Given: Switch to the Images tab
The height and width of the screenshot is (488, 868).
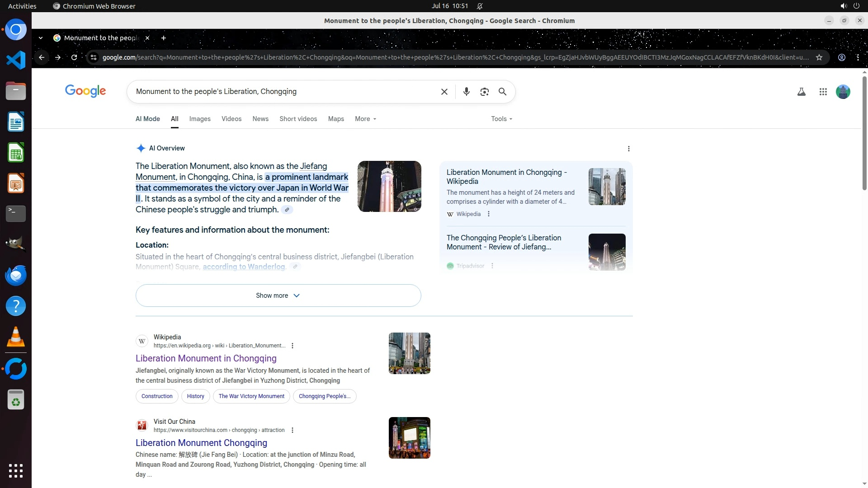Looking at the screenshot, I should point(199,119).
